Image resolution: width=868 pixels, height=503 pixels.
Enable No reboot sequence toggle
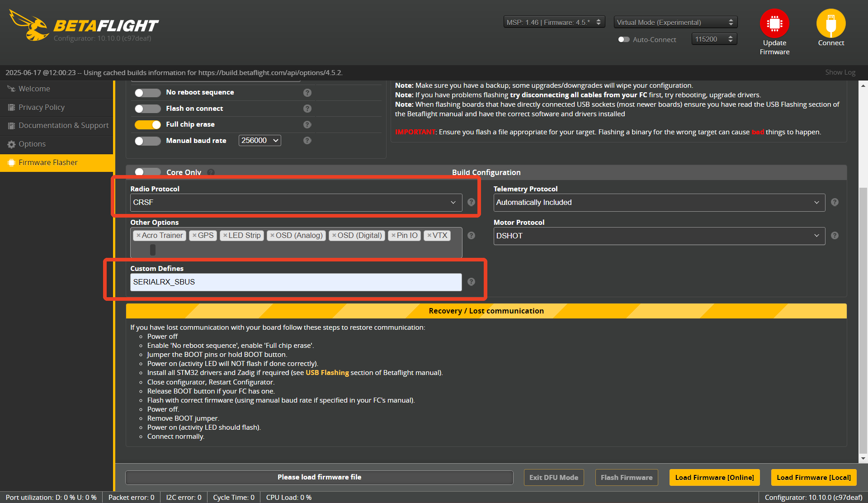click(x=147, y=93)
